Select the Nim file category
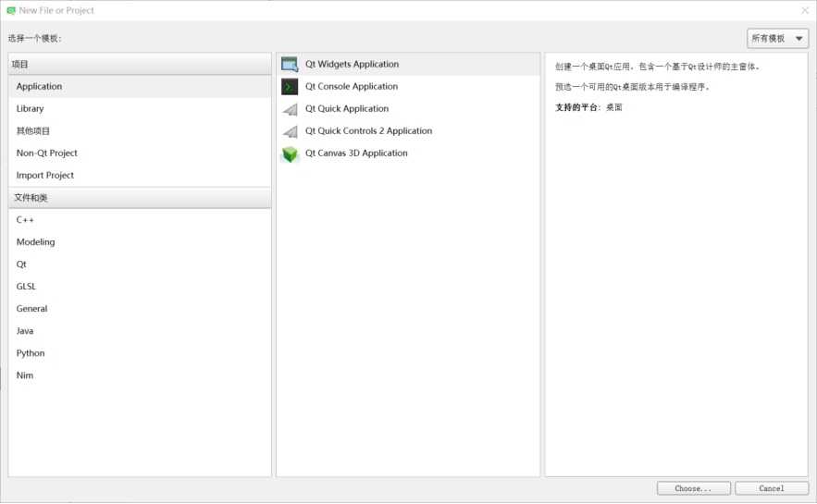Screen dimensions: 817x504 pyautogui.click(x=140, y=375)
